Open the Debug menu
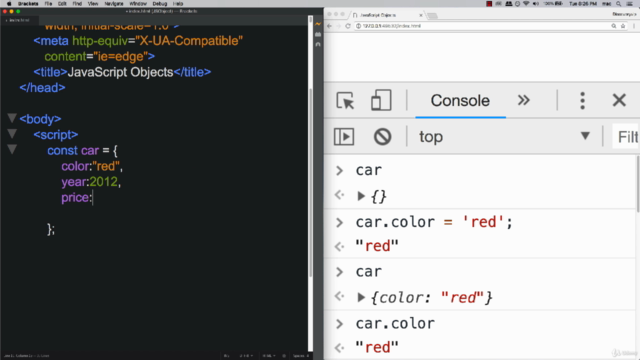 pos(160,4)
